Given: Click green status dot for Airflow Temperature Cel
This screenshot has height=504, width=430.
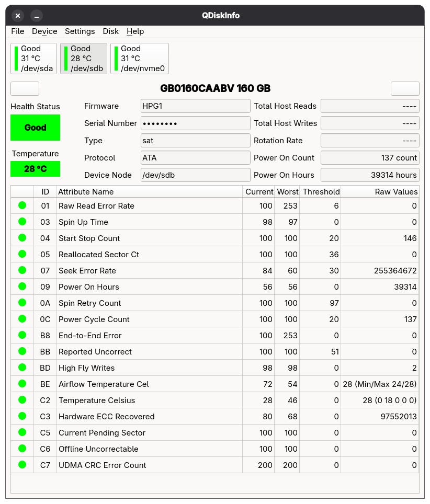Looking at the screenshot, I should pyautogui.click(x=22, y=383).
